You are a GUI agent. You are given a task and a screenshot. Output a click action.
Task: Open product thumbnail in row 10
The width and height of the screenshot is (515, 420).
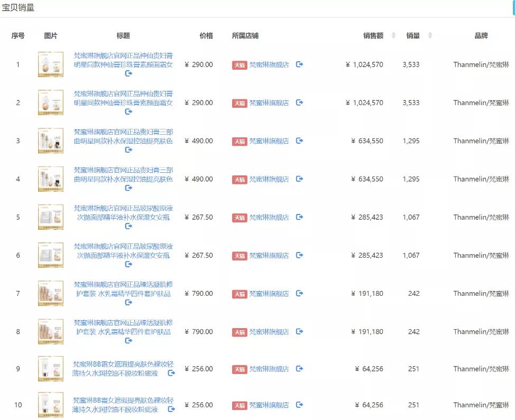click(51, 405)
